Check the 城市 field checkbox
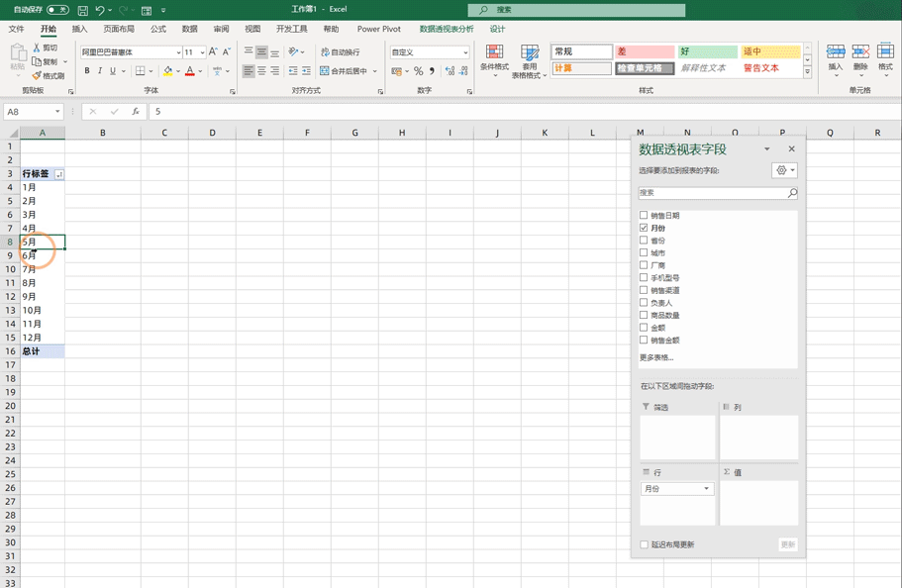Viewport: 902px width, 588px height. click(x=644, y=252)
